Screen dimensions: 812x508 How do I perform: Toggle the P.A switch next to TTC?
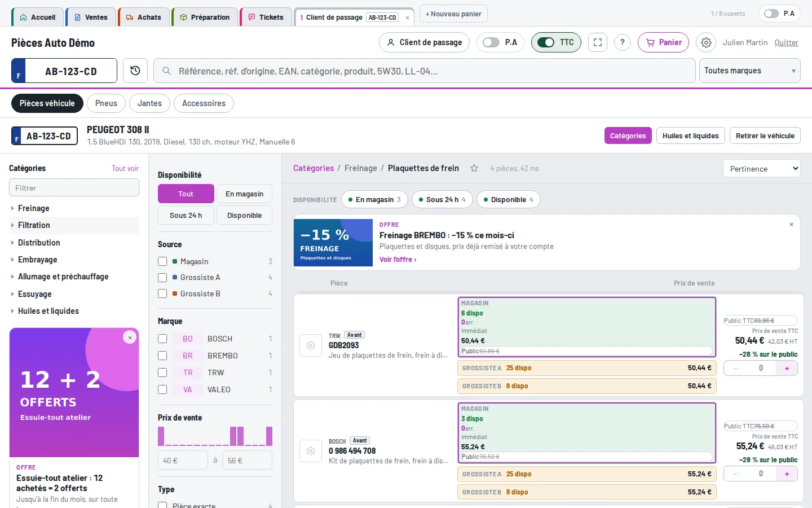click(x=491, y=42)
